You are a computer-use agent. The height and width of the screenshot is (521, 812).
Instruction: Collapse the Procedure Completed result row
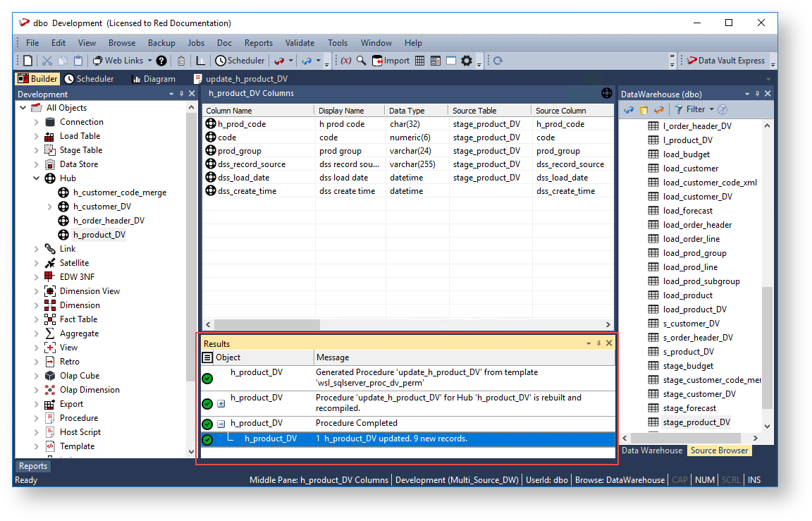pyautogui.click(x=221, y=424)
